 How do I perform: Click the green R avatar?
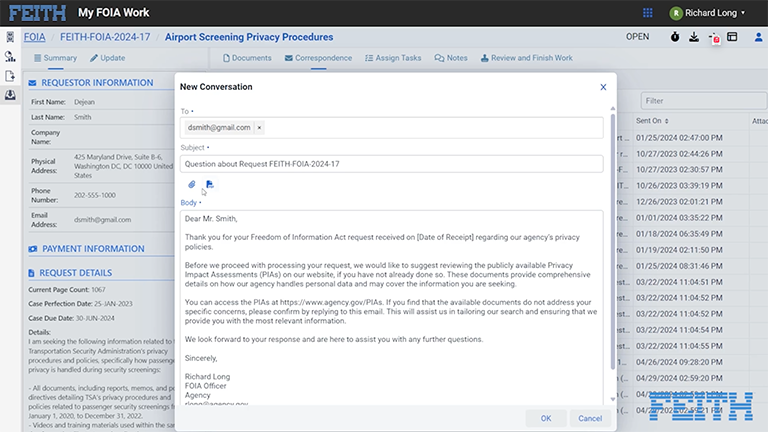[x=676, y=13]
